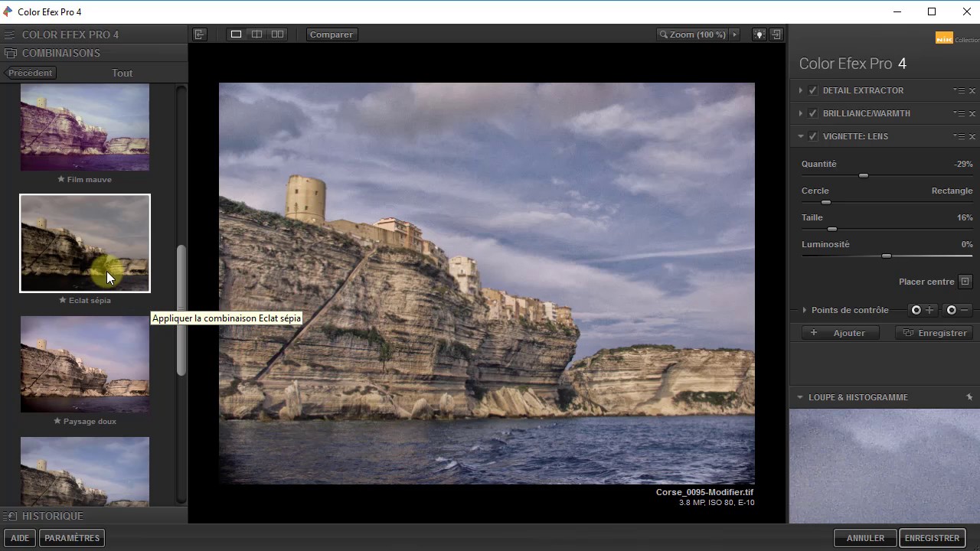Image resolution: width=980 pixels, height=551 pixels.
Task: Adjust the Taille slider handle
Action: point(832,230)
